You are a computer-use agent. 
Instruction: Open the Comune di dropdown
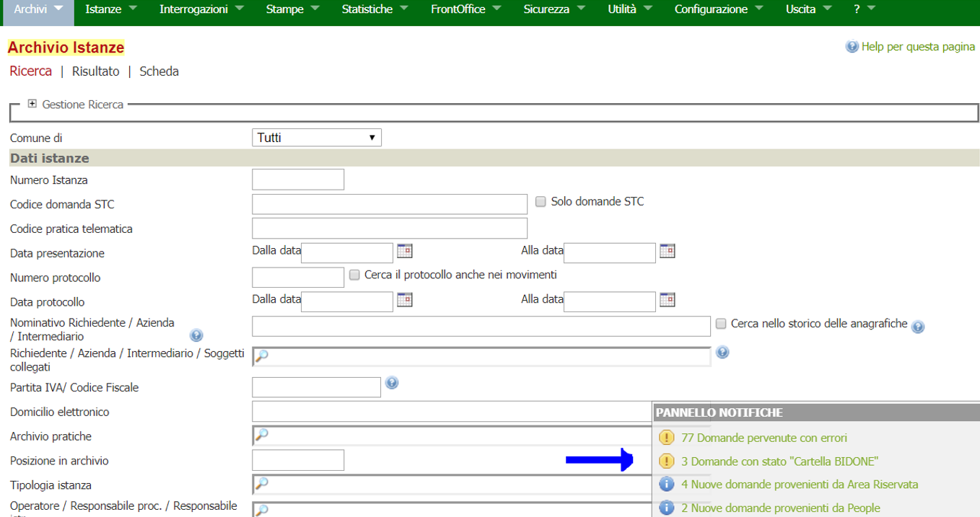coord(317,138)
